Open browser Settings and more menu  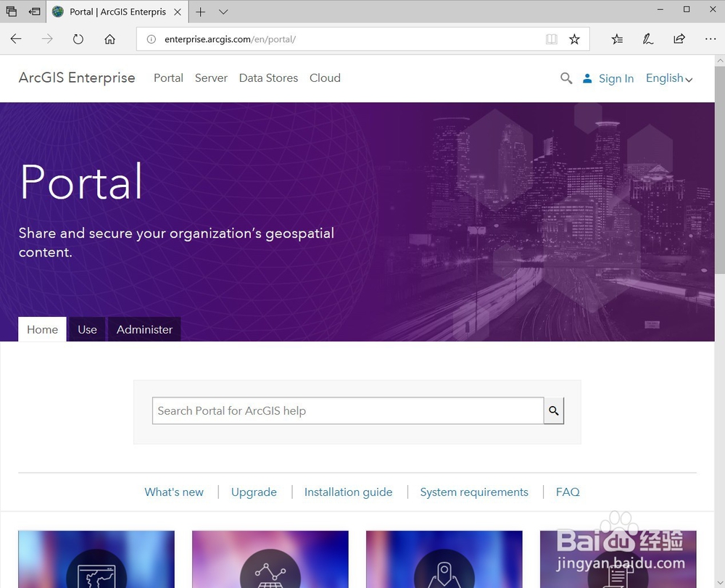coord(710,39)
